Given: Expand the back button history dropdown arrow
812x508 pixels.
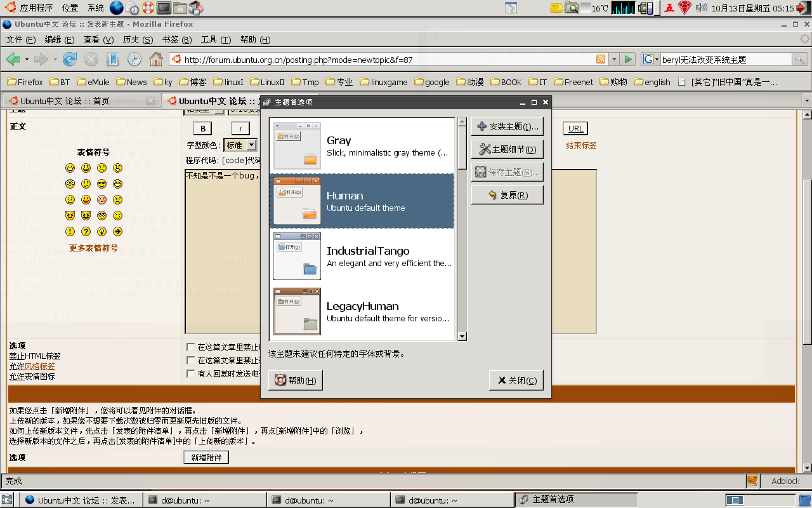Looking at the screenshot, I should 27,60.
